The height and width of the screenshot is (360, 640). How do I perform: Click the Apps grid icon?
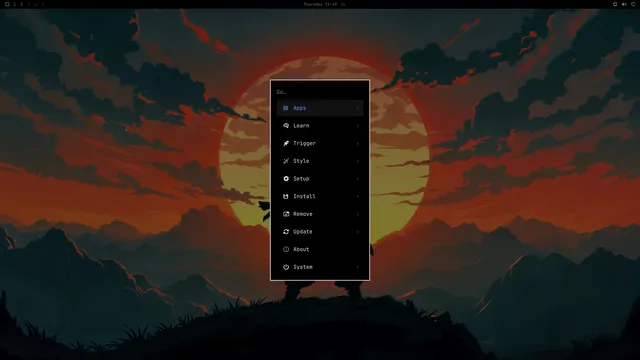click(286, 108)
